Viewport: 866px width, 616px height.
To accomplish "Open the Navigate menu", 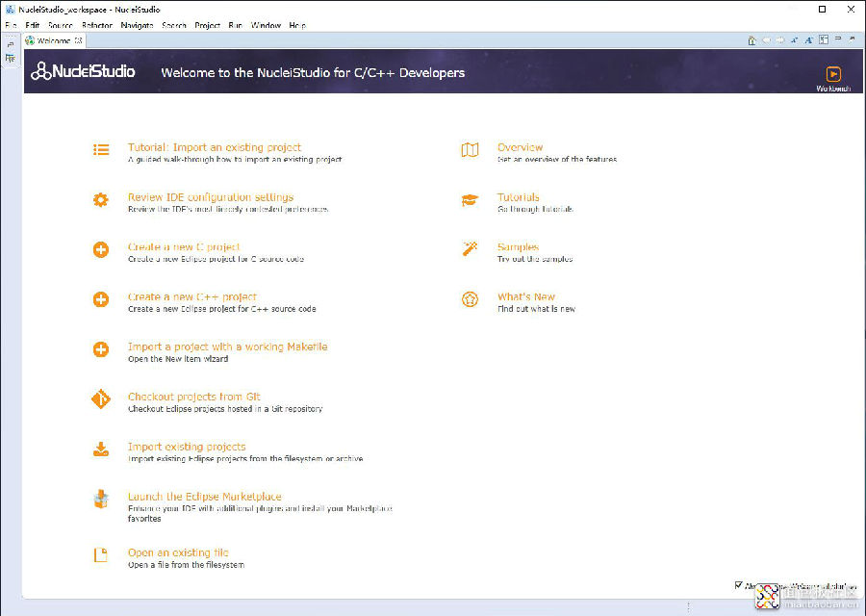I will pyautogui.click(x=137, y=25).
